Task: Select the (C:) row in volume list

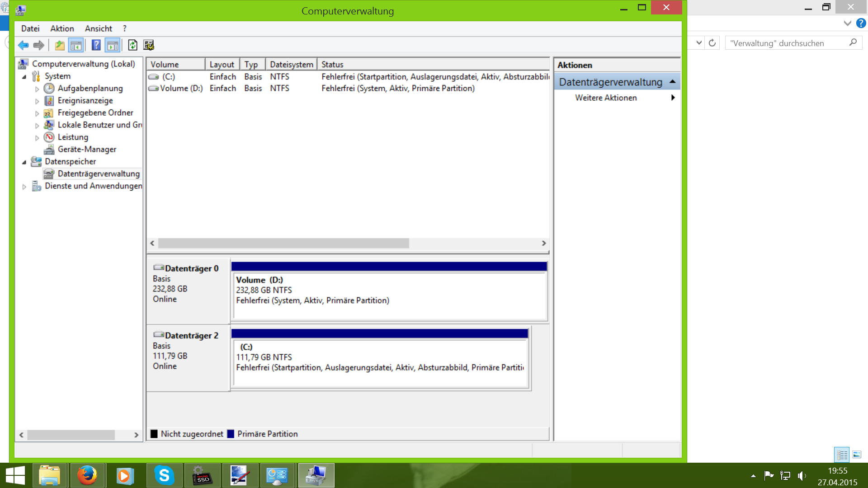Action: pyautogui.click(x=168, y=77)
